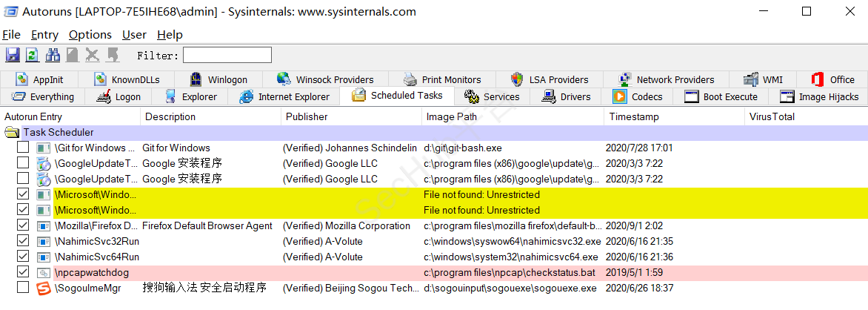
Task: Click timestamp 2020/6/26 18:37
Action: (x=639, y=288)
